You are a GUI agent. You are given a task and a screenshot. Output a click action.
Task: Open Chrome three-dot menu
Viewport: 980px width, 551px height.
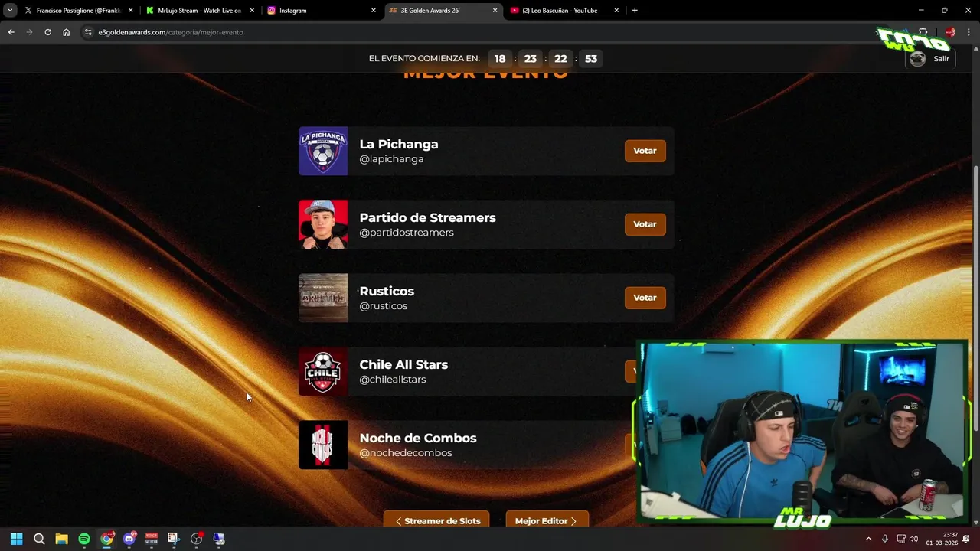[x=969, y=32]
